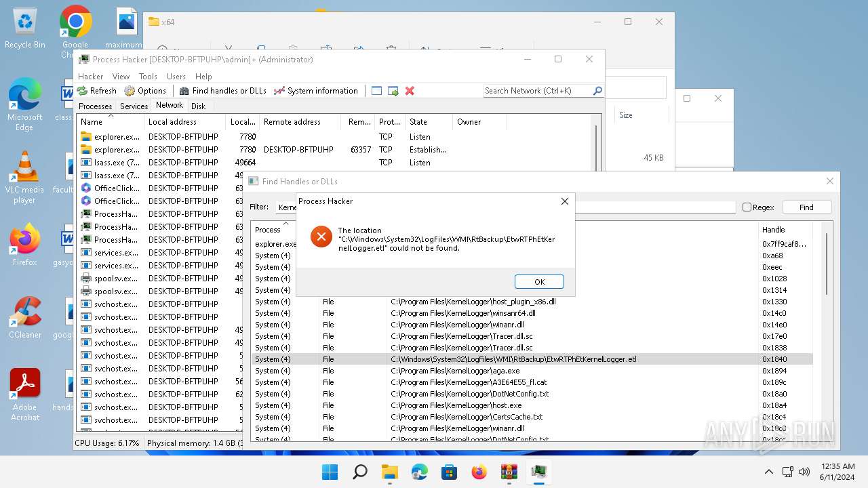The width and height of the screenshot is (868, 488).
Task: Select the aga.exe result row
Action: coord(532,371)
